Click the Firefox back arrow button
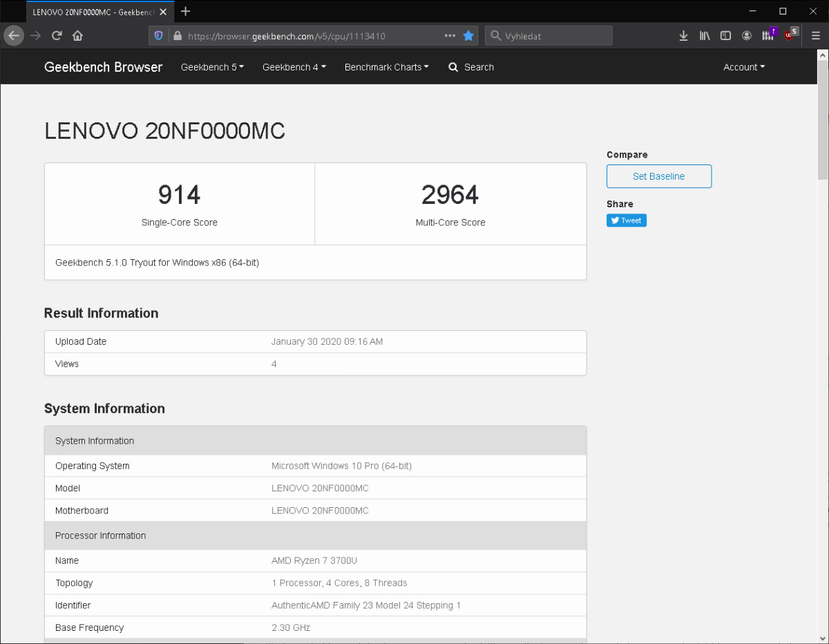The width and height of the screenshot is (829, 644). [x=14, y=36]
